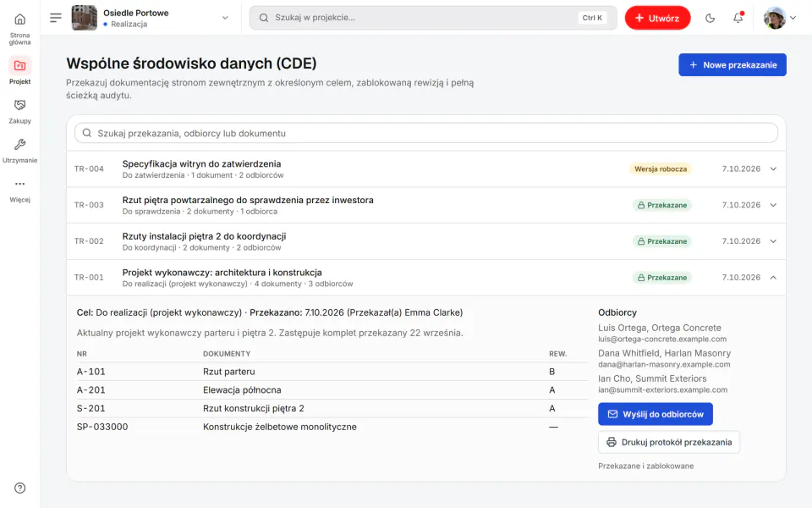
Task: Click Drukuj protokół przekazania button
Action: pos(668,442)
